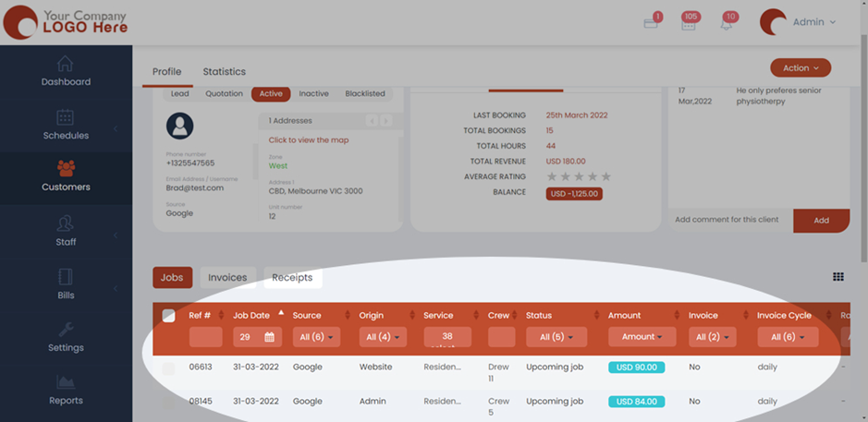Open the Reports chart icon in sidebar

click(x=66, y=381)
